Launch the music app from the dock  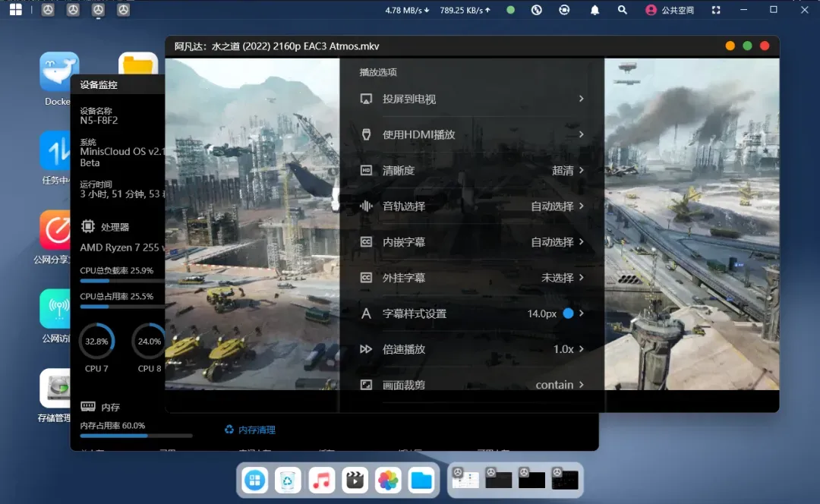322,480
